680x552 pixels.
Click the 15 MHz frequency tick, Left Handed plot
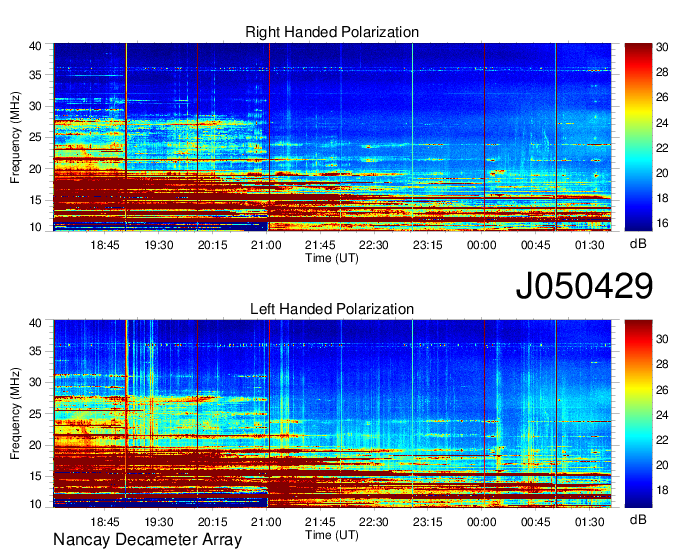tap(36, 476)
